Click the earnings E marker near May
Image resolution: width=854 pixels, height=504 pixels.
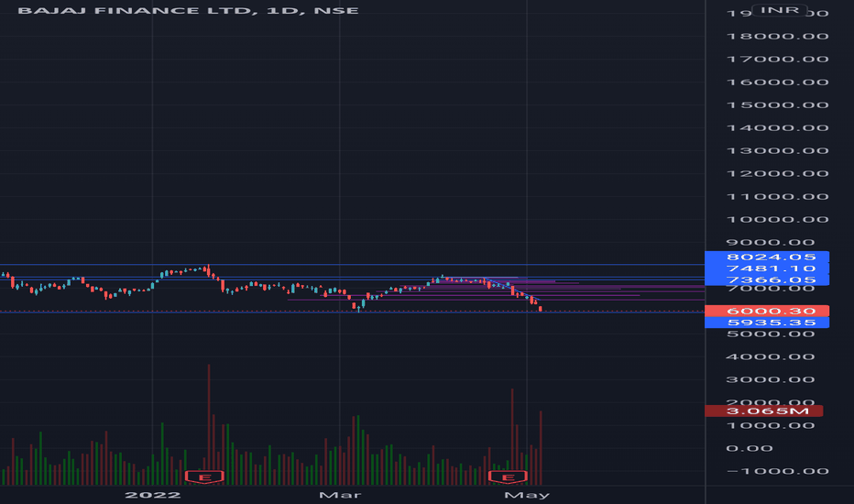(508, 477)
